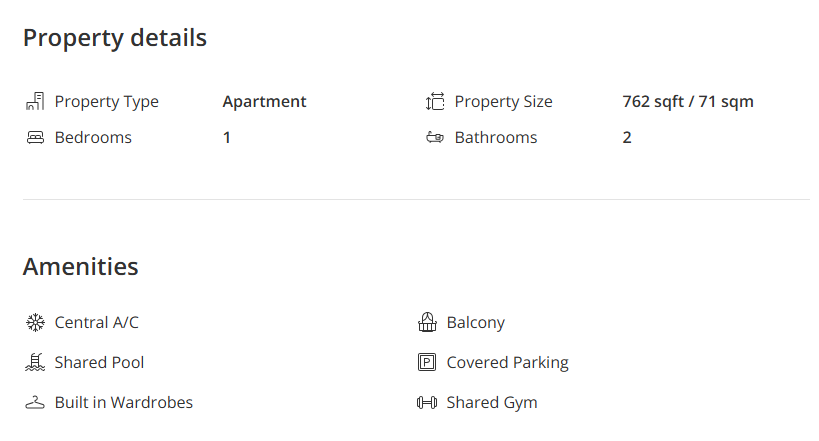Screen dimensions: 819x441
Task: Click the Central A/C amenity label
Action: point(97,322)
